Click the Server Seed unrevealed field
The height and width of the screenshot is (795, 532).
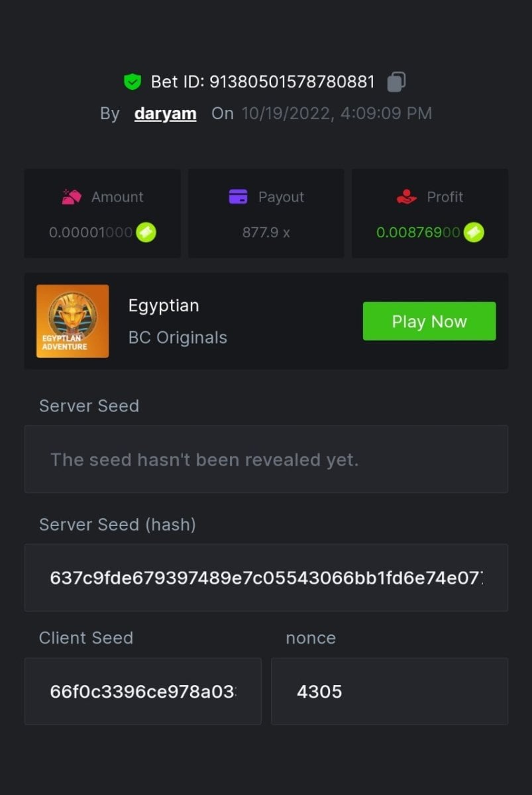266,459
